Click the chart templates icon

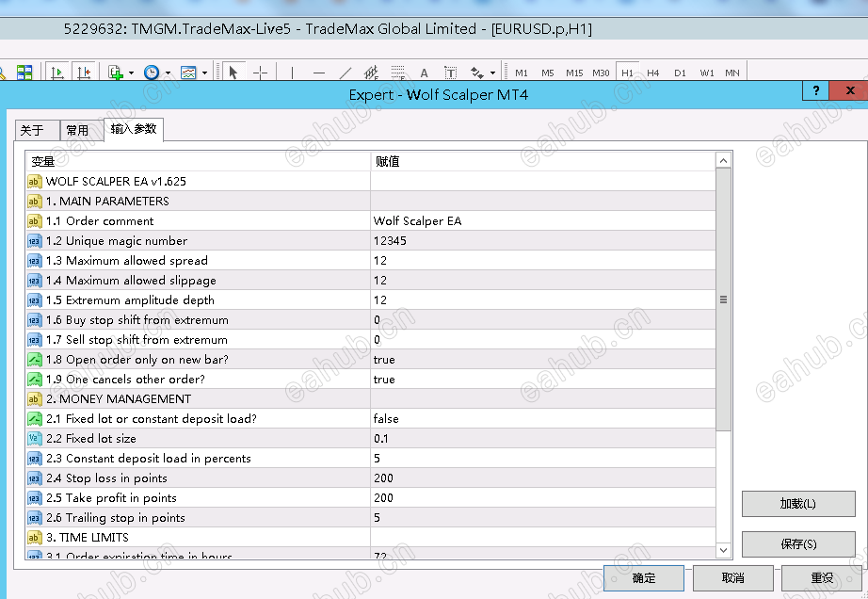click(189, 73)
